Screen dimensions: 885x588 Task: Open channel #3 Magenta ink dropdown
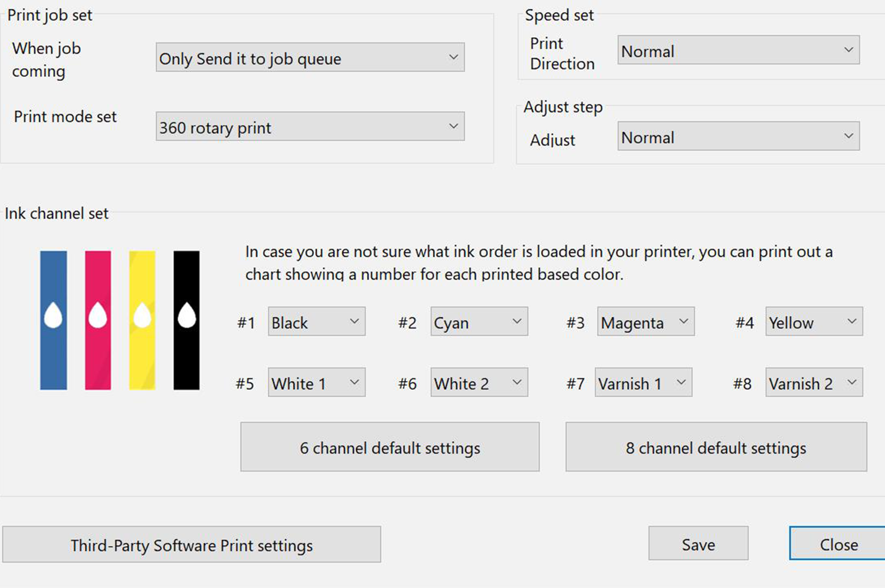pos(644,322)
